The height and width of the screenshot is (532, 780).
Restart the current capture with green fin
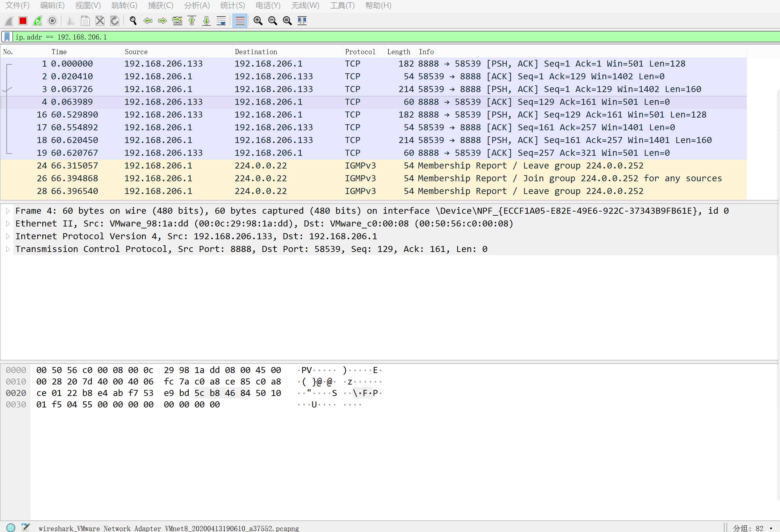[38, 21]
